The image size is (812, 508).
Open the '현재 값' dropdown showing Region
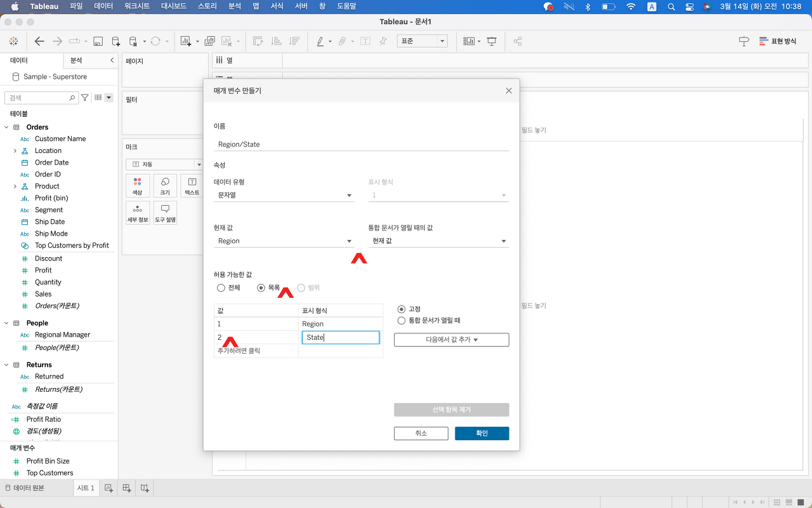[x=284, y=241]
